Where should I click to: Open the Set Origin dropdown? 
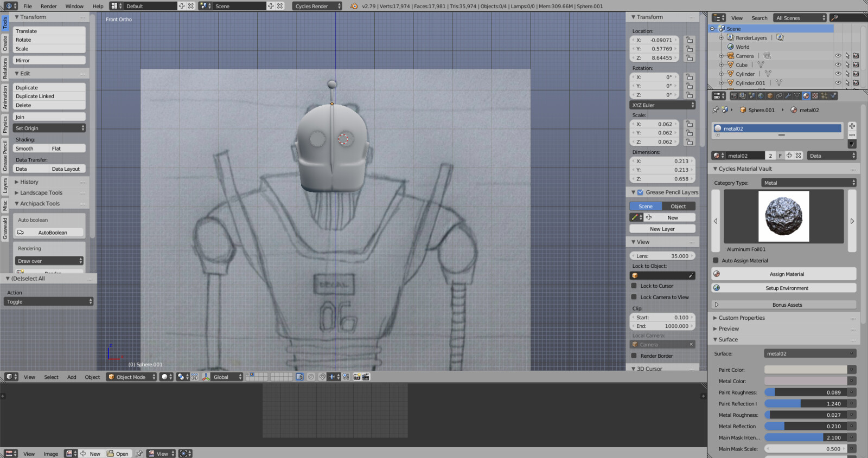click(x=49, y=128)
